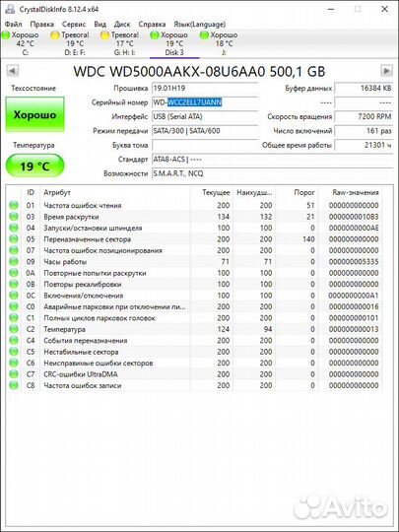Viewport: 399px width, 532px height.
Task: Click status icon for Часы работы row
Action: 14,262
